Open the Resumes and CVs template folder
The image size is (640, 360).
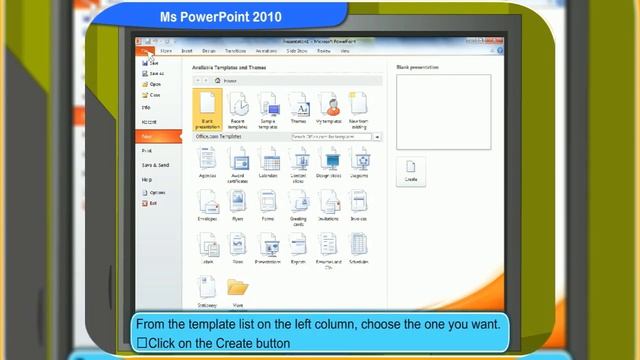[329, 251]
